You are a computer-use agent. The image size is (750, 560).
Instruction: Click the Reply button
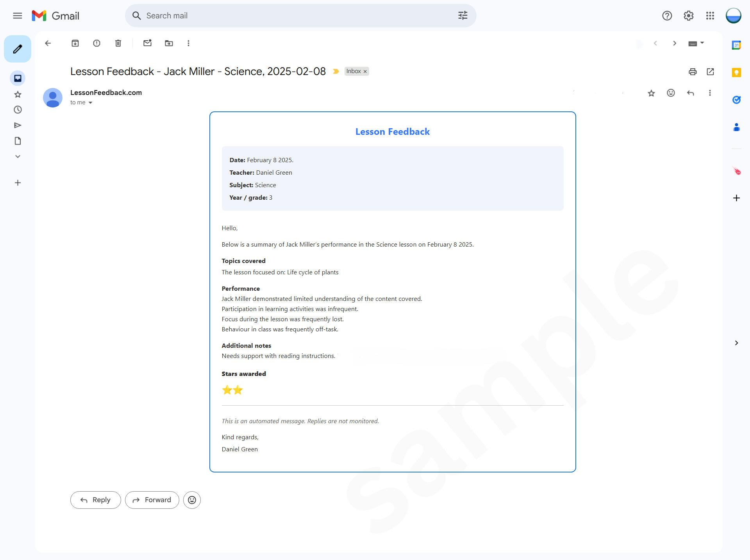point(96,500)
